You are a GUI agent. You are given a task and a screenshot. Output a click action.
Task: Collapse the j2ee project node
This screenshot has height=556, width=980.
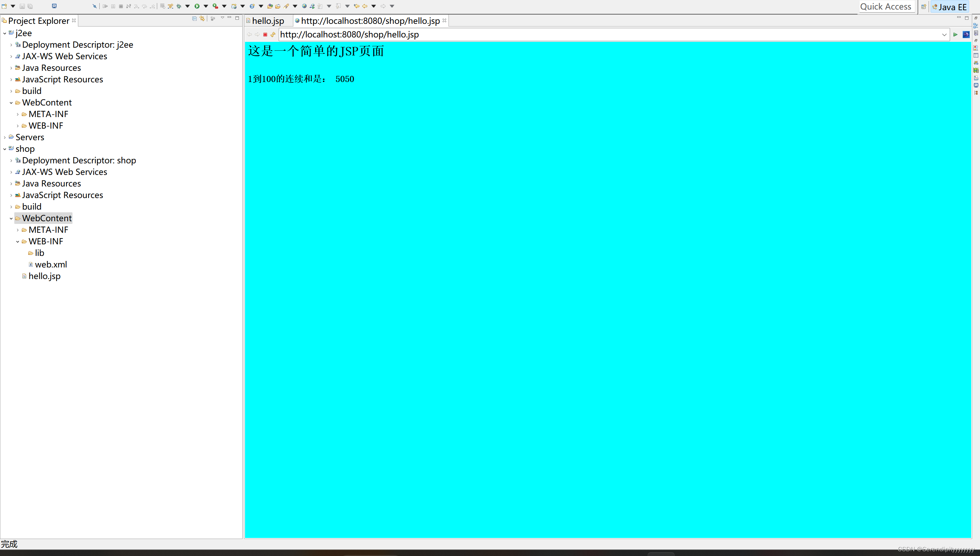tap(4, 33)
